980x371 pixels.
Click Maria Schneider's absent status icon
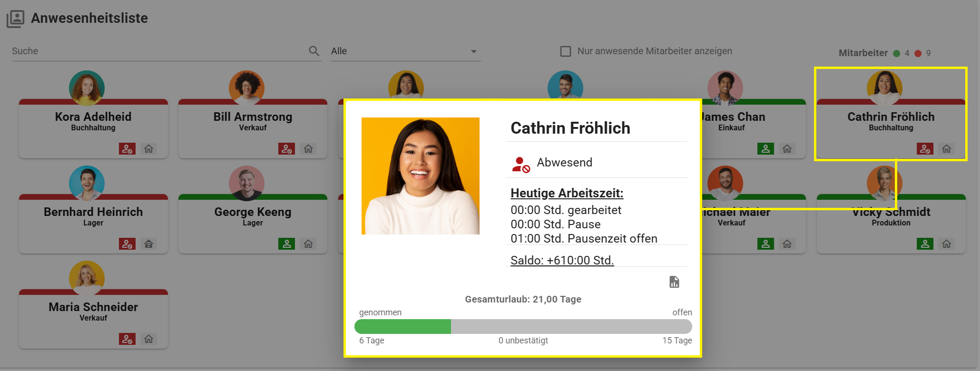[x=127, y=339]
